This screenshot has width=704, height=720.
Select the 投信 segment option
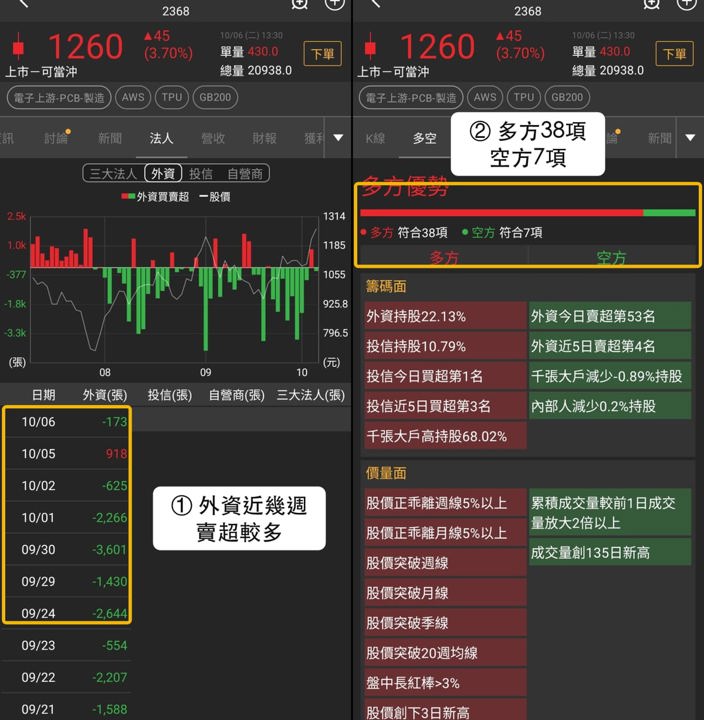[201, 174]
